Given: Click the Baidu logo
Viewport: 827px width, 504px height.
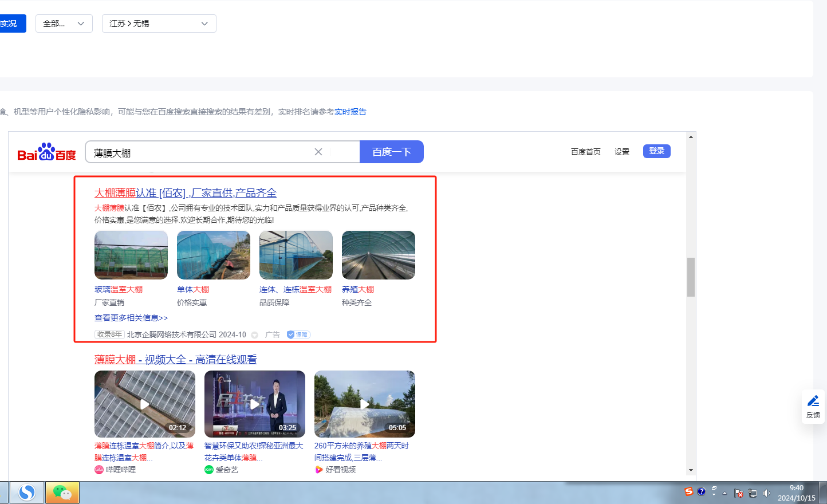Looking at the screenshot, I should click(46, 152).
